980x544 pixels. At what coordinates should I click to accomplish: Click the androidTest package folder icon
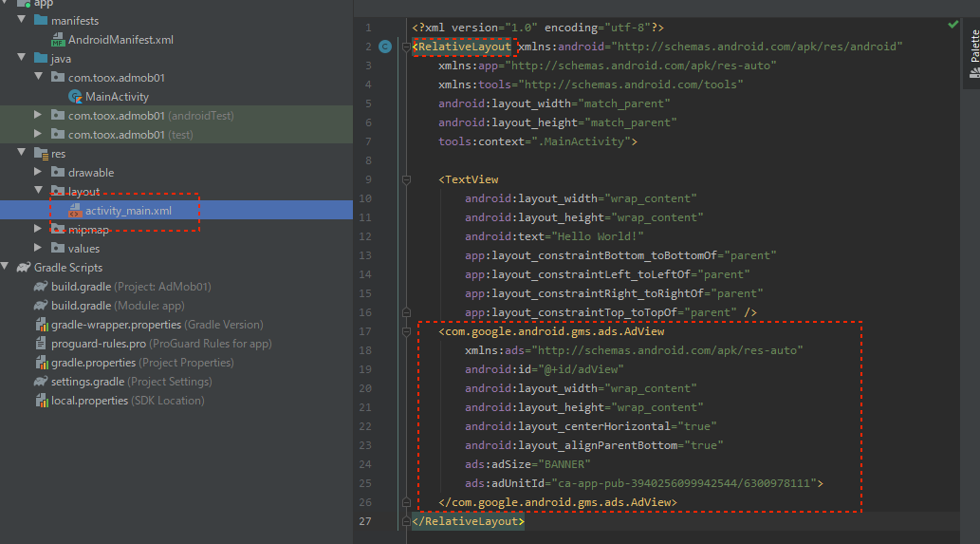tap(58, 115)
